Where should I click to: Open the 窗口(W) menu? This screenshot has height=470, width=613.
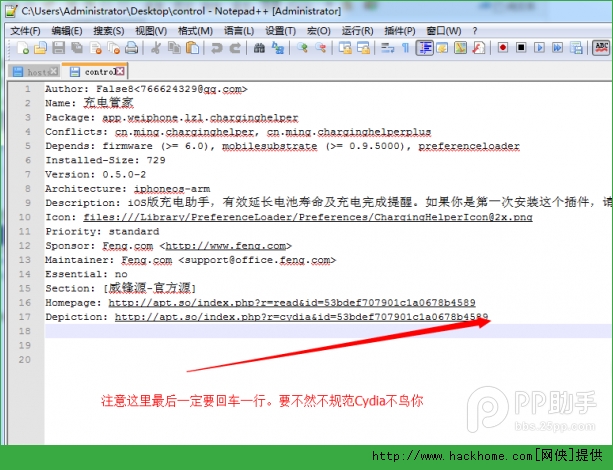click(444, 31)
